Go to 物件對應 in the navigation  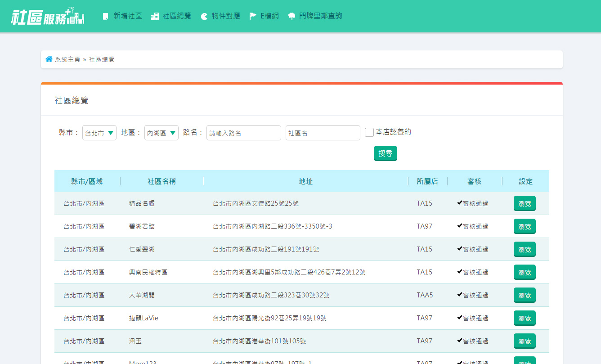[226, 16]
